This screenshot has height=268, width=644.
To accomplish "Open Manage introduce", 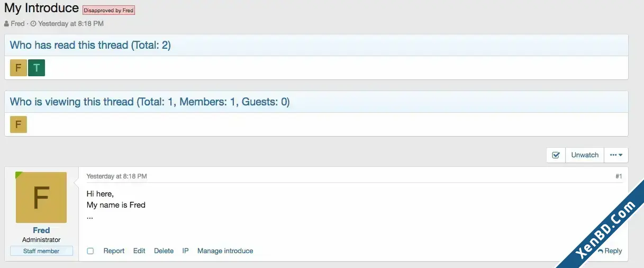I will 225,251.
